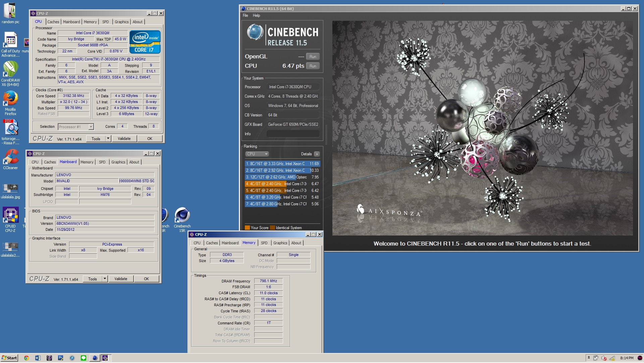The width and height of the screenshot is (644, 363).
Task: Open the Help menu in Cinebench
Action: click(x=256, y=15)
